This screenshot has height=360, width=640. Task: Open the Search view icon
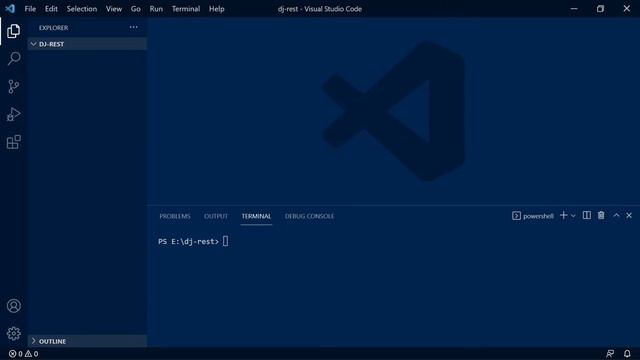click(13, 58)
